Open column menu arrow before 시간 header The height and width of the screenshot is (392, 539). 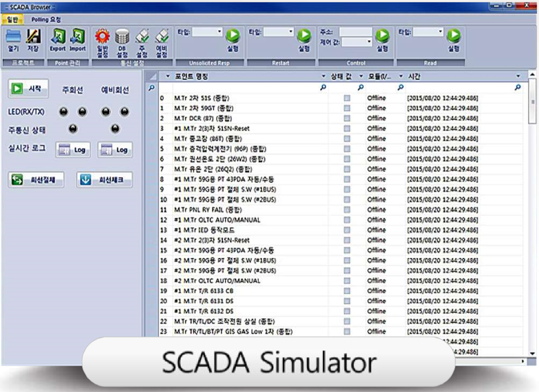[401, 76]
